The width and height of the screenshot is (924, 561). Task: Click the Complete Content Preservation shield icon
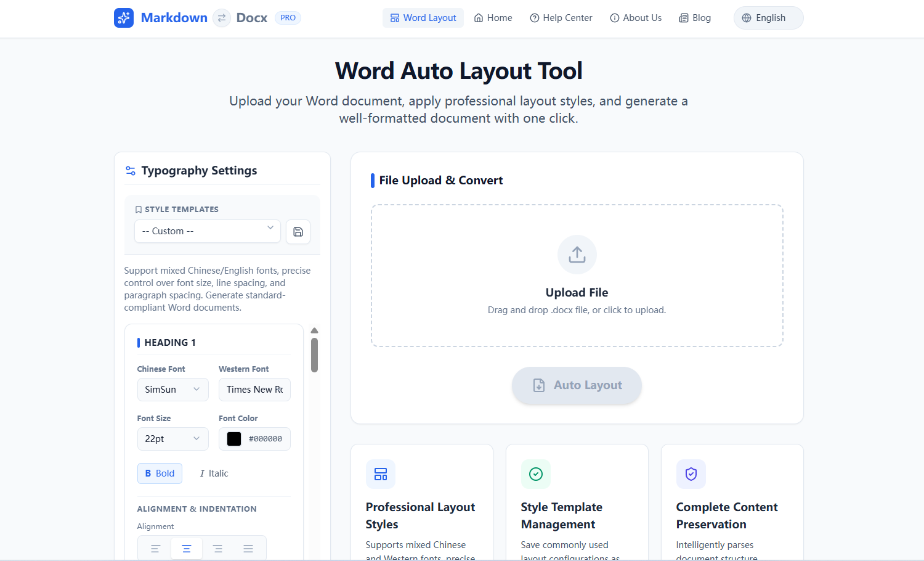click(691, 474)
